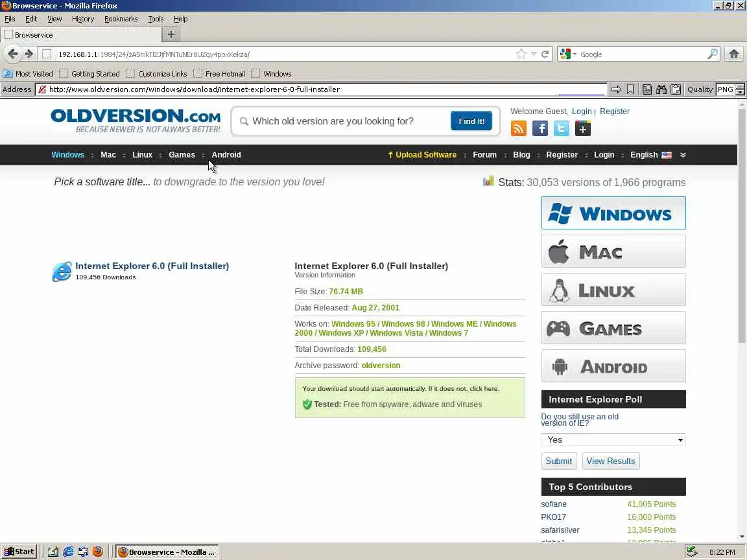The image size is (747, 560).
Task: Click the US flag next to English
Action: tap(667, 155)
